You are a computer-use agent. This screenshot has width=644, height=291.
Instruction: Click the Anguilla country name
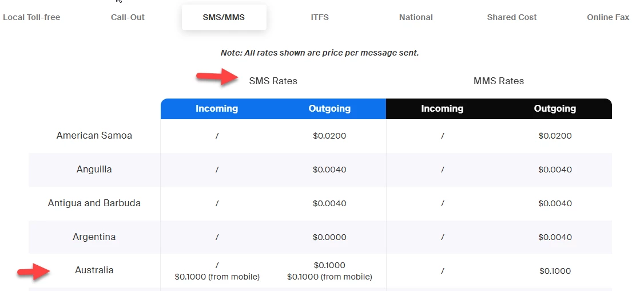point(94,170)
